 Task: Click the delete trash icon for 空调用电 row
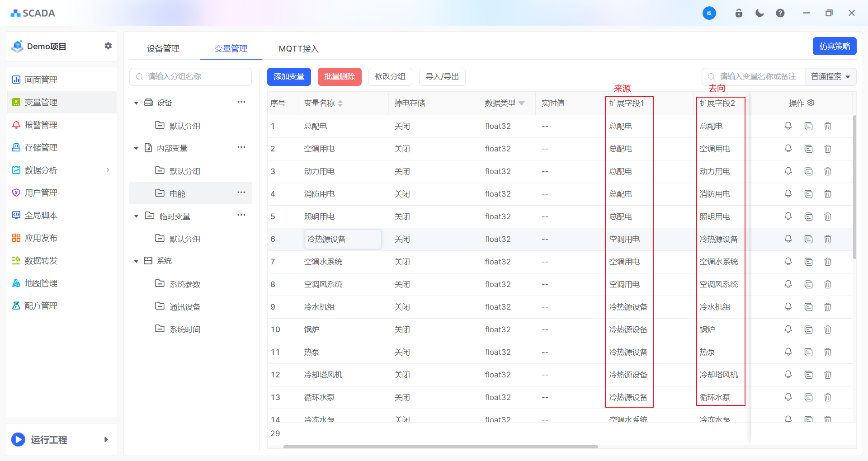pos(827,149)
